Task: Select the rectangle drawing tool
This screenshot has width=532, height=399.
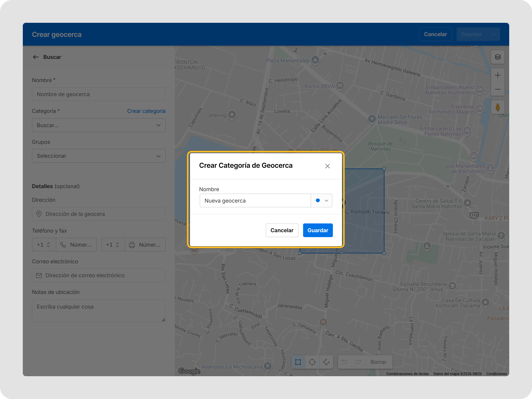Action: tap(298, 362)
